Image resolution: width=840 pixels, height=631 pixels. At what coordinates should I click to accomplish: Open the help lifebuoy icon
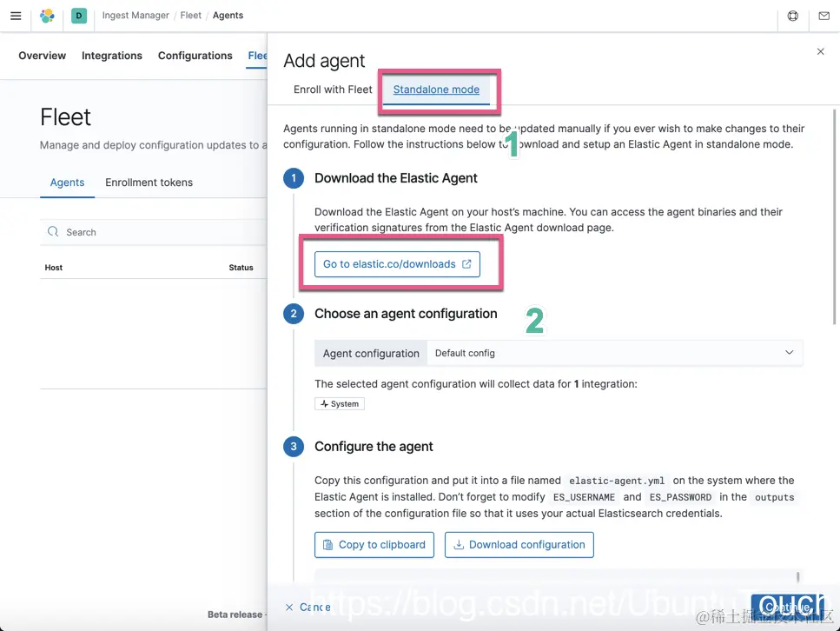pos(793,16)
